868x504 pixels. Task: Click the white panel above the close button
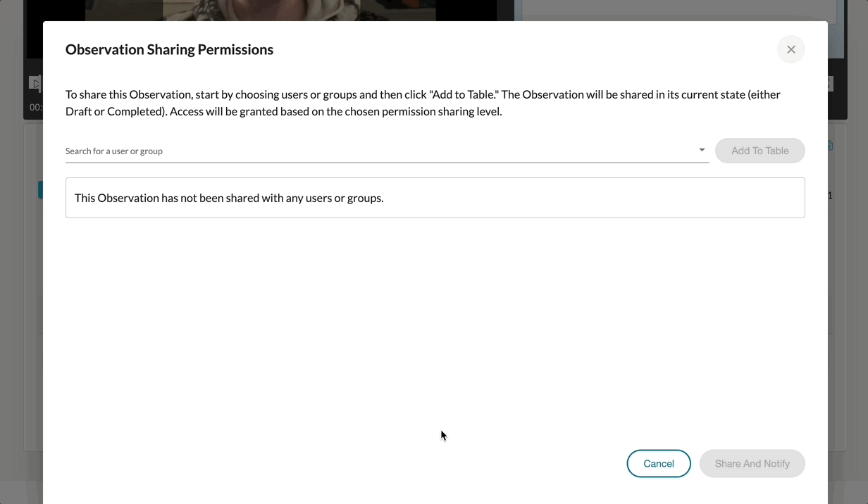click(x=676, y=10)
